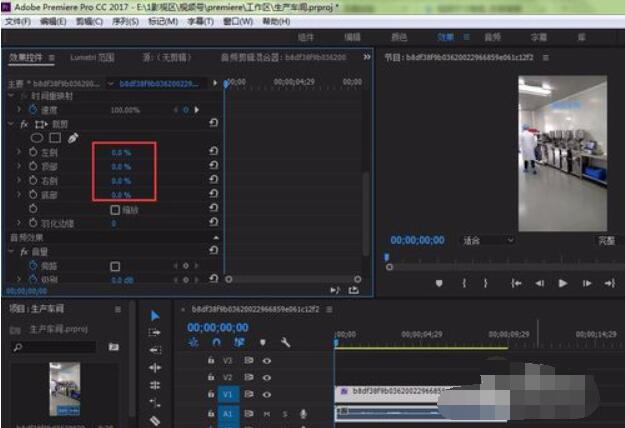This screenshot has width=625, height=428.
Task: Toggle the 左侧 stopwatch animation
Action: (33, 152)
